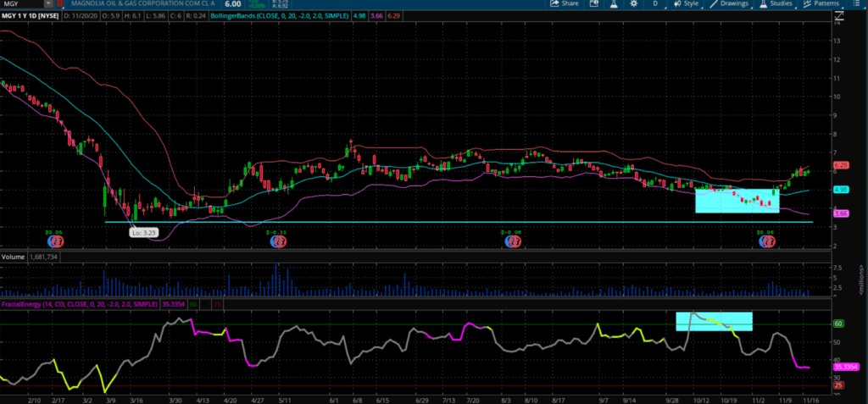Click the 4.98 middle band price label

click(x=840, y=189)
